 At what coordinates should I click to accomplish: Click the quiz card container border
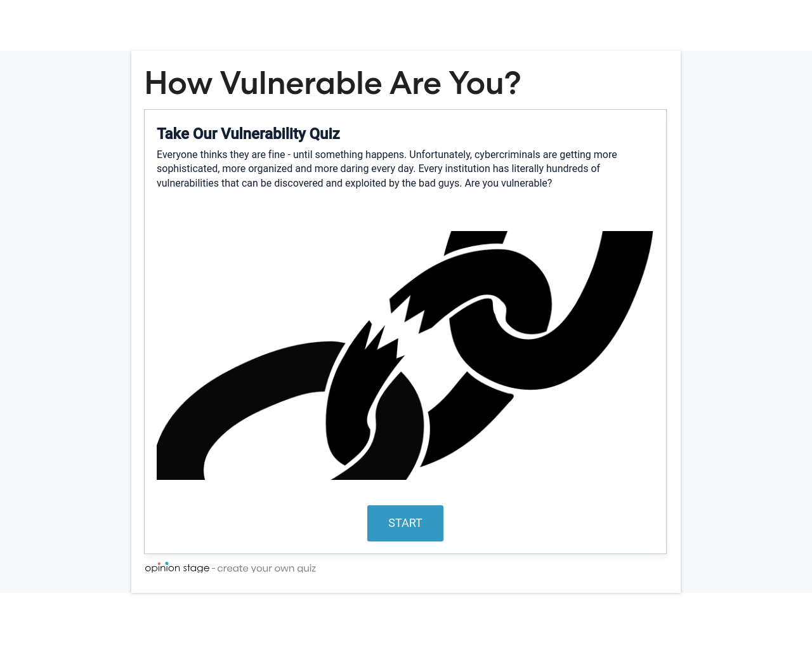click(x=405, y=109)
